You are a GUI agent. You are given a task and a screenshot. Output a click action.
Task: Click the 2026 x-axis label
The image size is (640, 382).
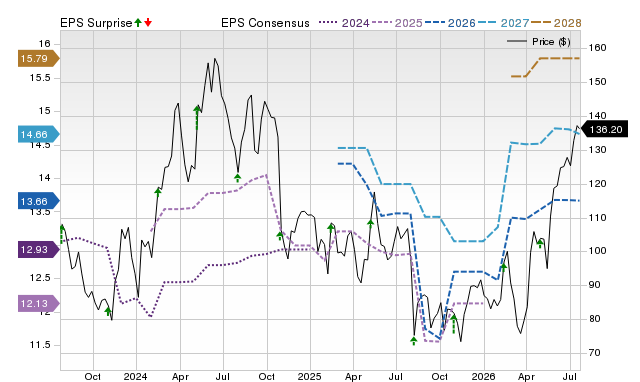coord(483,376)
